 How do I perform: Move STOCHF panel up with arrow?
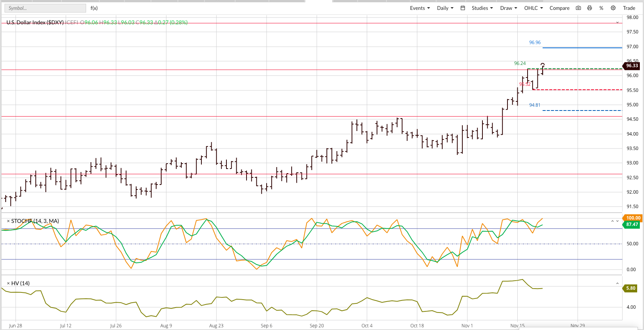(612, 221)
